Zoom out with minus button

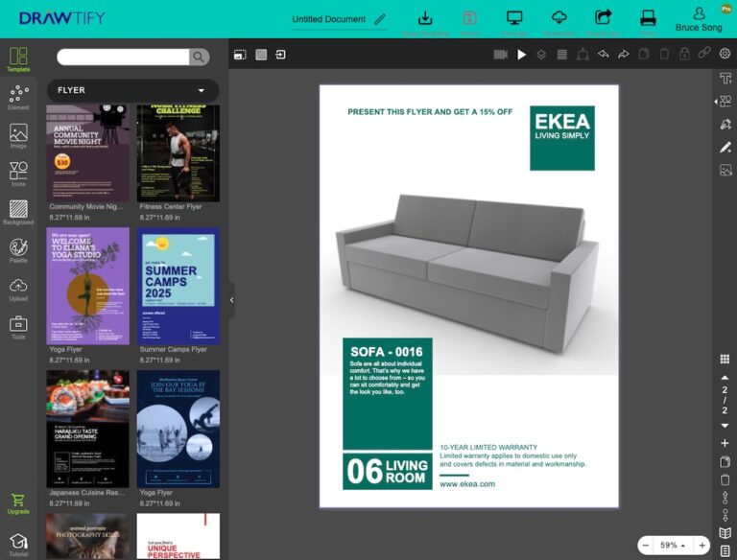pyautogui.click(x=646, y=546)
